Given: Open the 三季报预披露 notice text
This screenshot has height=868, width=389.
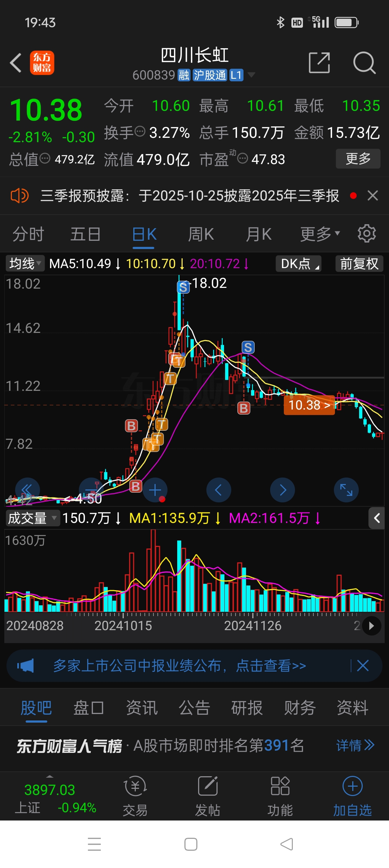Looking at the screenshot, I should coord(189,196).
